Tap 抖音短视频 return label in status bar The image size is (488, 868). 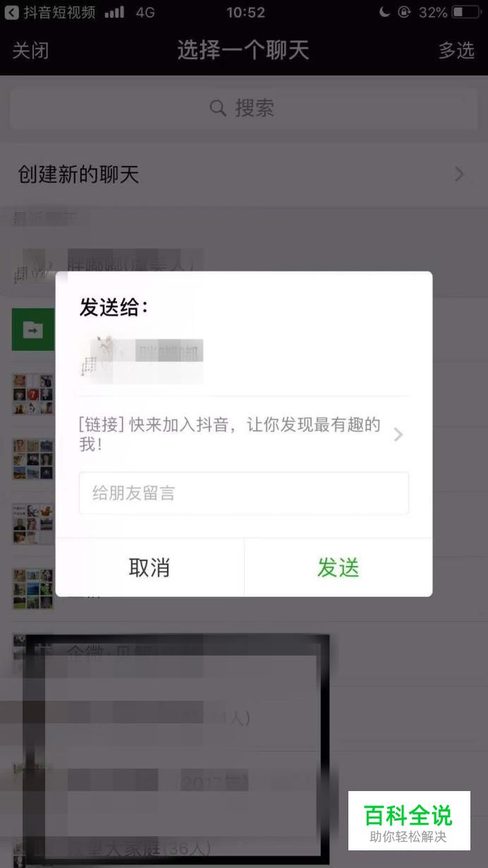pyautogui.click(x=59, y=12)
